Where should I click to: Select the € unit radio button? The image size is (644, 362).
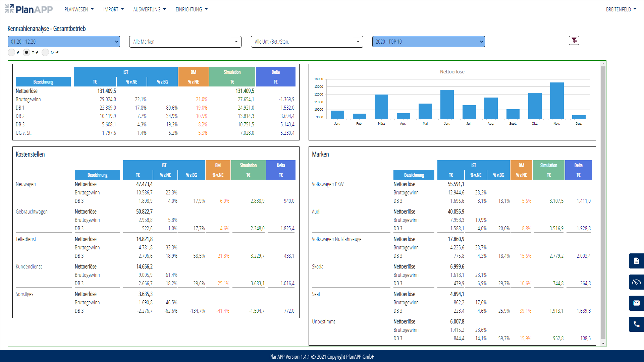(12, 53)
